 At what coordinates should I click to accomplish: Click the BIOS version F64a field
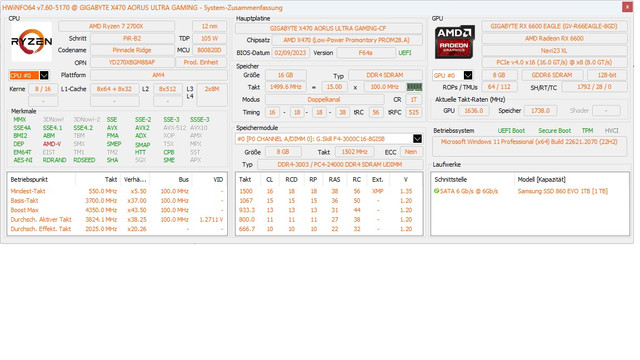(x=366, y=53)
